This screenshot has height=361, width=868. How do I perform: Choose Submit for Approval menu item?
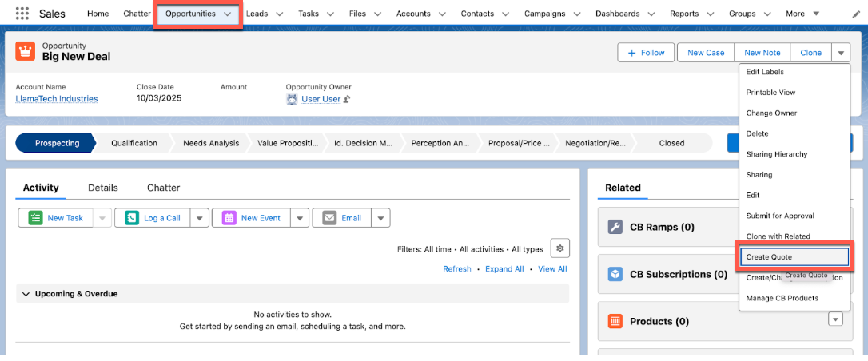[780, 216]
